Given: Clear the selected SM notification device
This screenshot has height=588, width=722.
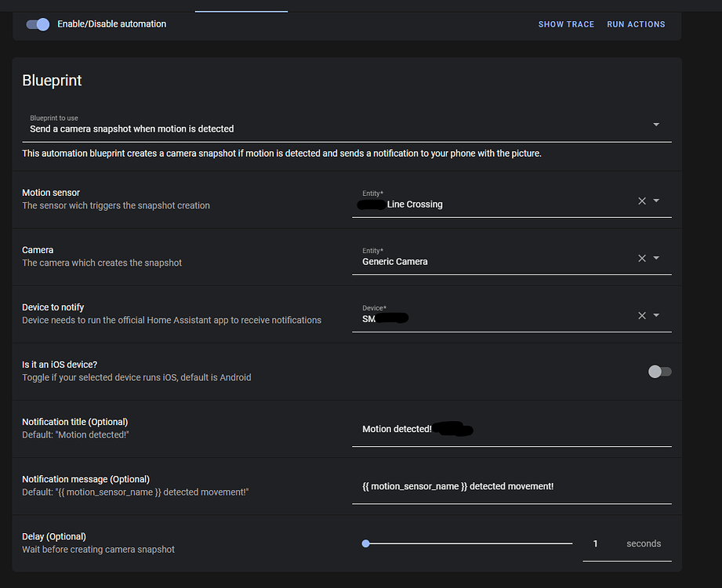Looking at the screenshot, I should click(x=641, y=315).
